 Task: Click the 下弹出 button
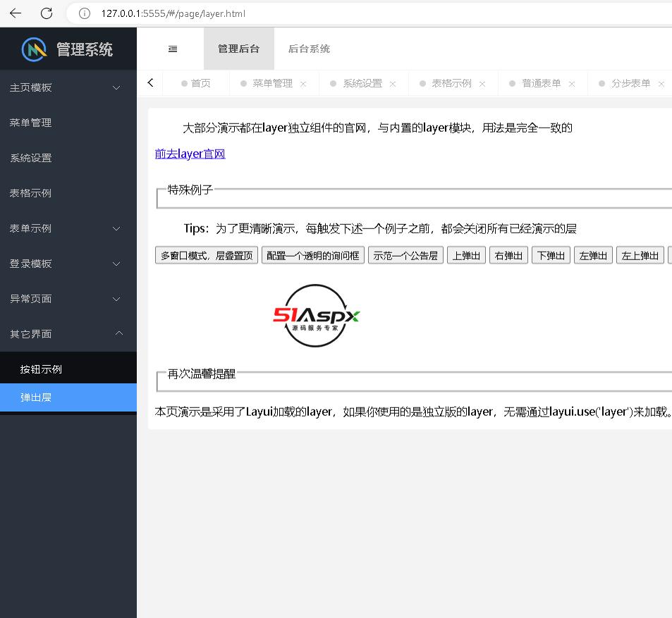[551, 256]
